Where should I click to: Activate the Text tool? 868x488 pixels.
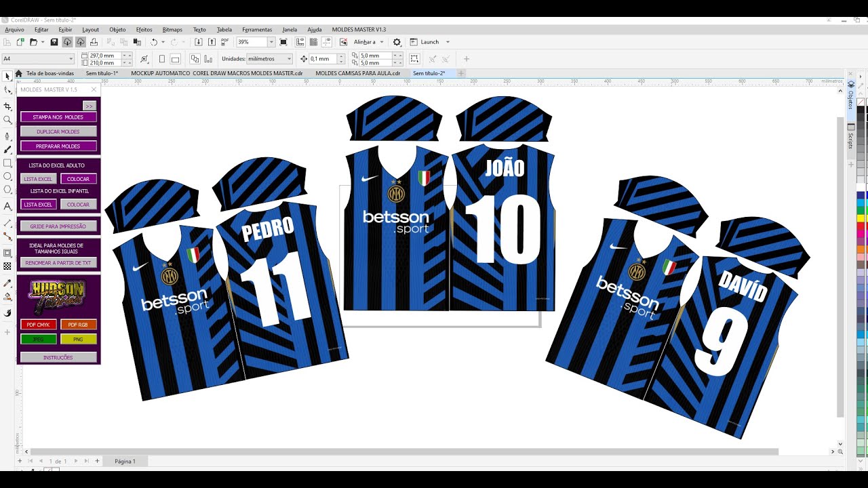point(7,206)
